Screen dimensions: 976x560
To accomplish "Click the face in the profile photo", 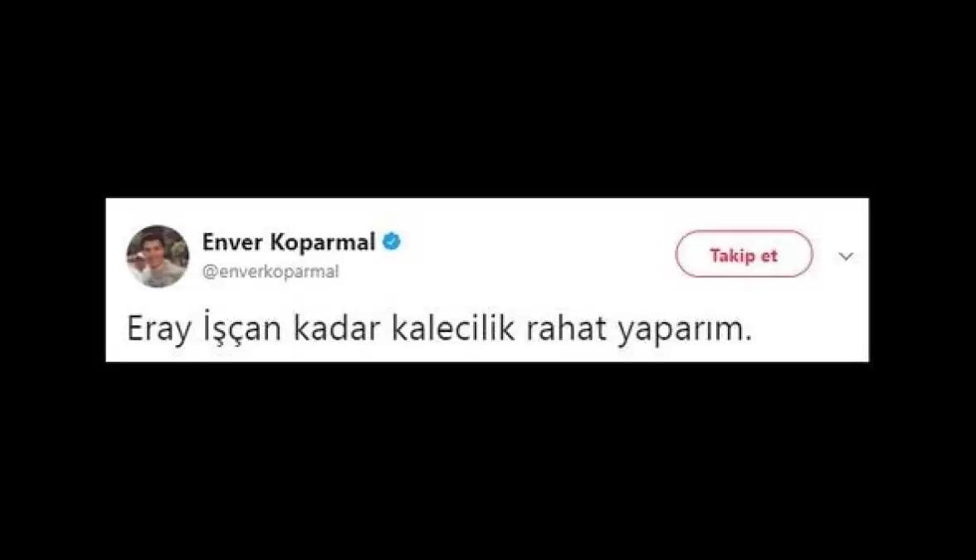I will (153, 246).
